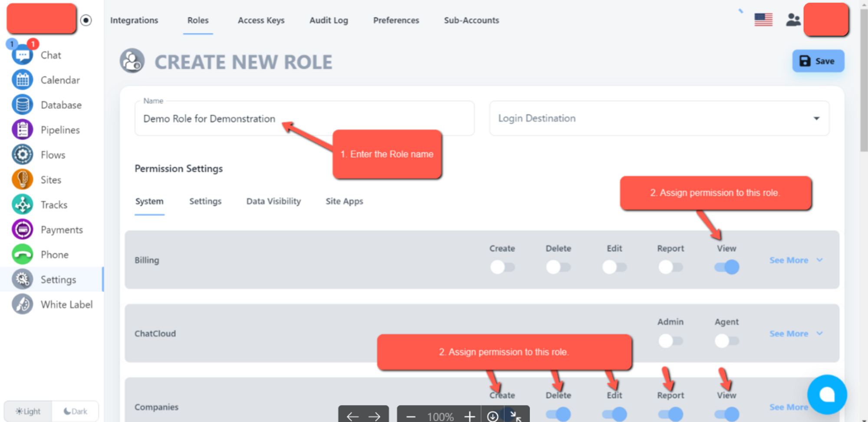Image resolution: width=868 pixels, height=422 pixels.
Task: Open the Tracks icon in sidebar
Action: pos(22,204)
